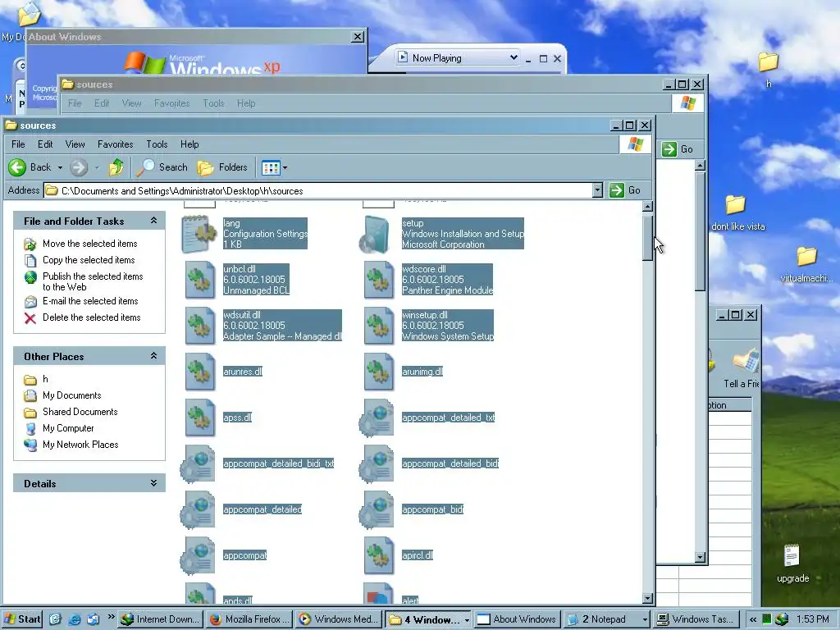Open the File menu in background sources window
This screenshot has width=840, height=630.
(75, 103)
